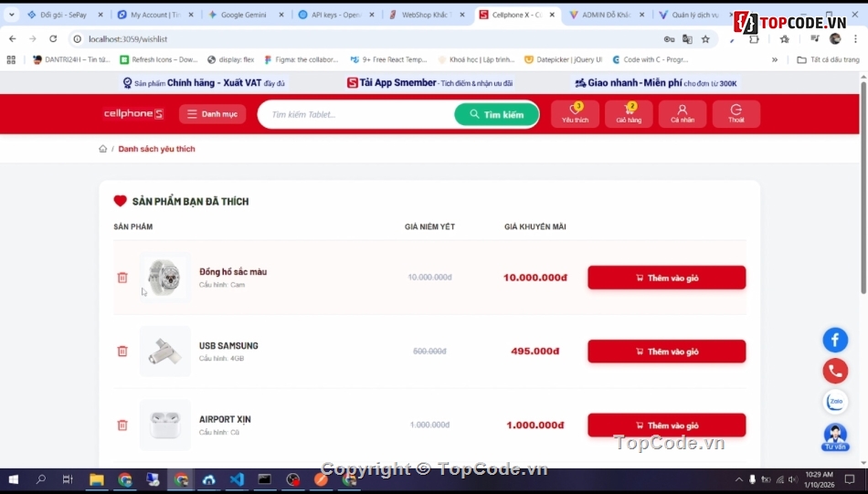
Task: Open Đồng hồ sắc màu watch thumbnail
Action: click(165, 278)
